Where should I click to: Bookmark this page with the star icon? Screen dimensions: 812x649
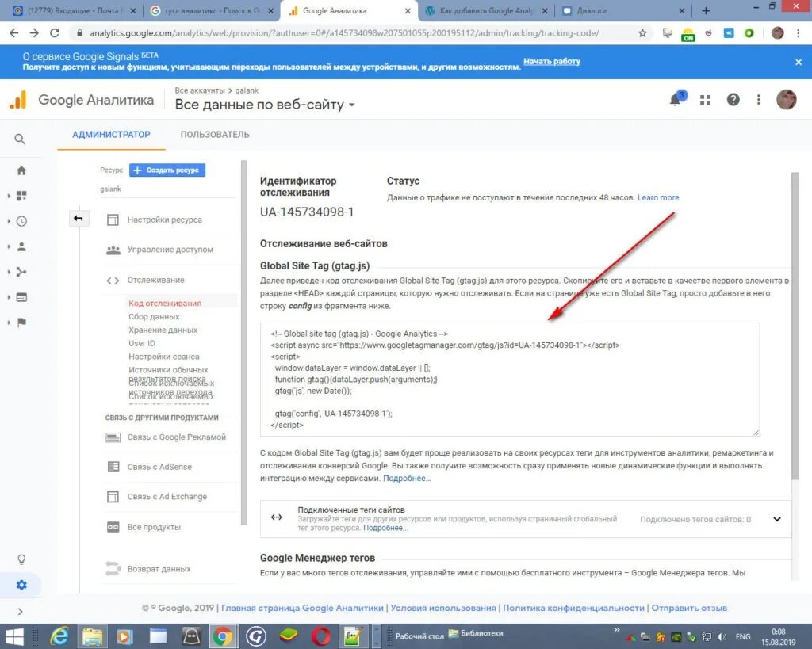pyautogui.click(x=642, y=33)
